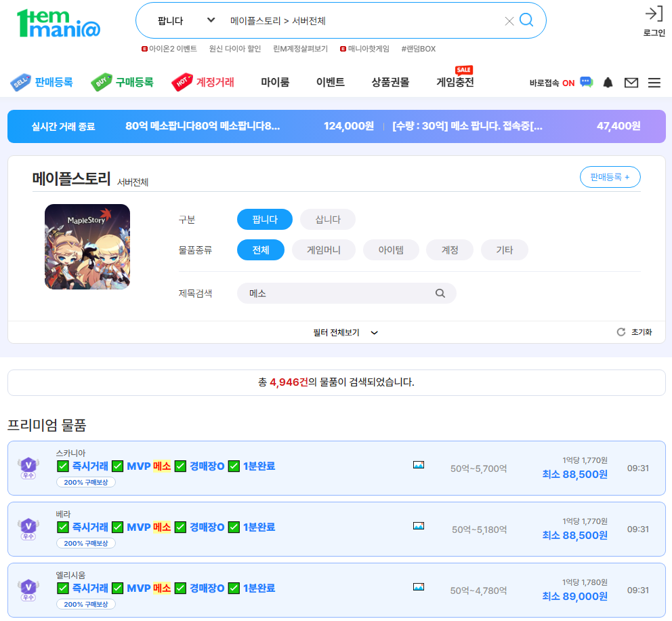Open 구매등록 in the navigation
Image resolution: width=672 pixels, height=621 pixels.
coord(122,82)
